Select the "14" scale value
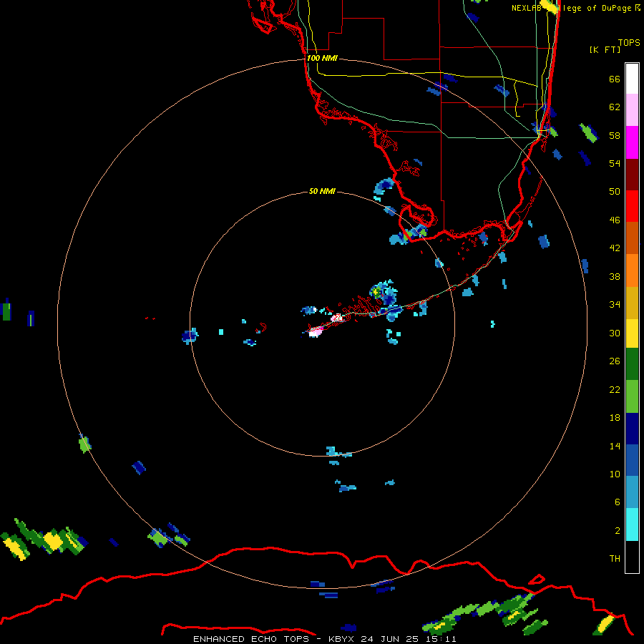The image size is (644, 644). [615, 446]
